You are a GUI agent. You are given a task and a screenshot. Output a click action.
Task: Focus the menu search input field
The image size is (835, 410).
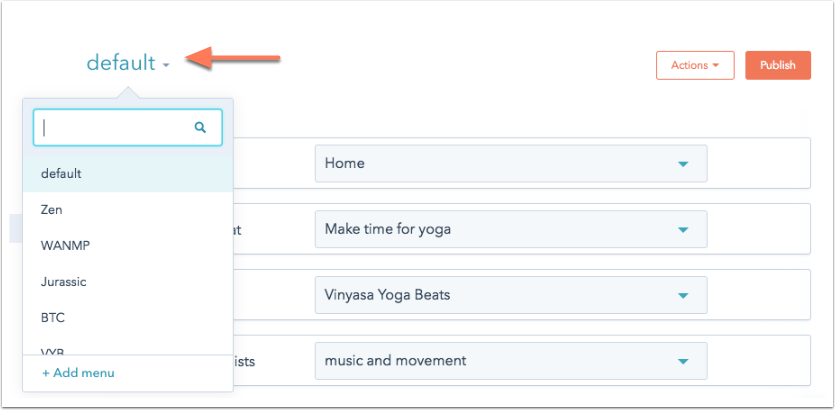point(128,128)
